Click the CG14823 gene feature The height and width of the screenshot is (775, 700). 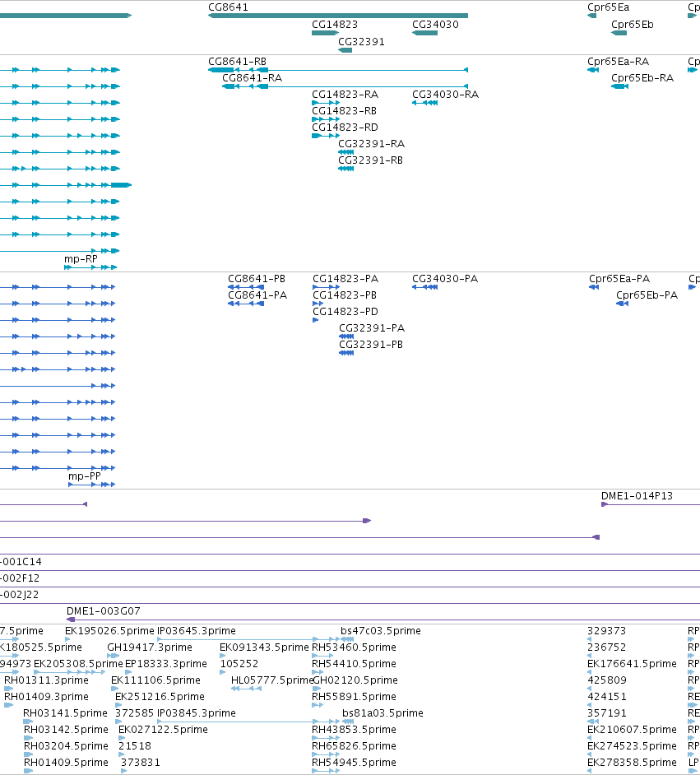coord(325,33)
